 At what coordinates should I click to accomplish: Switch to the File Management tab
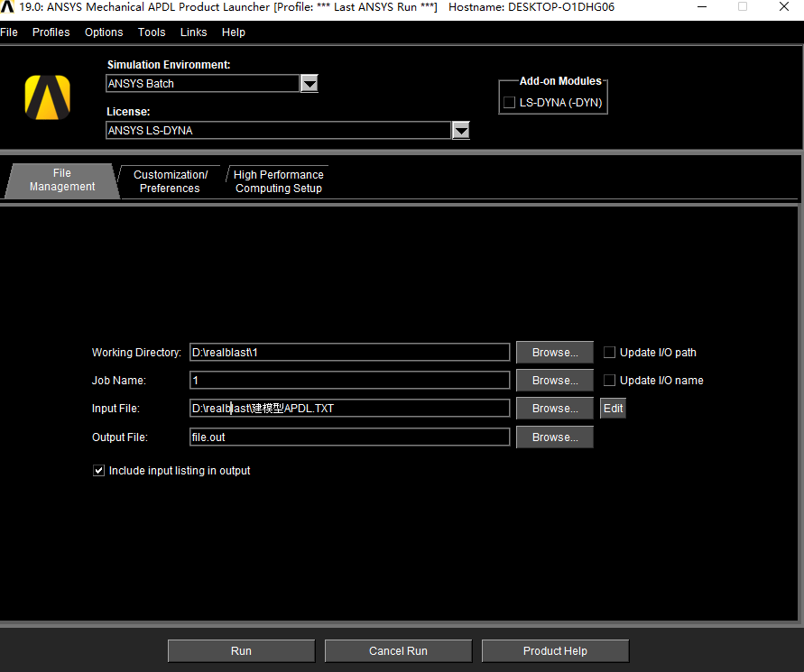[62, 180]
